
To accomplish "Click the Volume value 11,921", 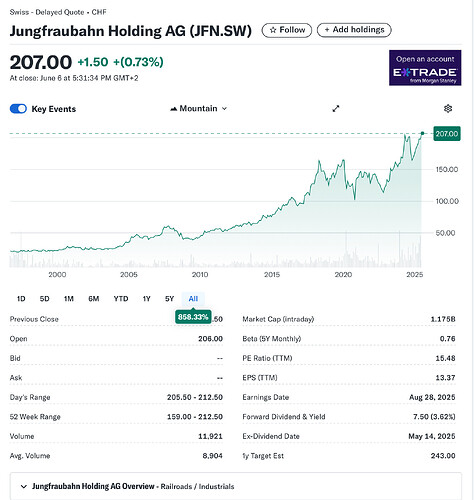I will coord(210,436).
